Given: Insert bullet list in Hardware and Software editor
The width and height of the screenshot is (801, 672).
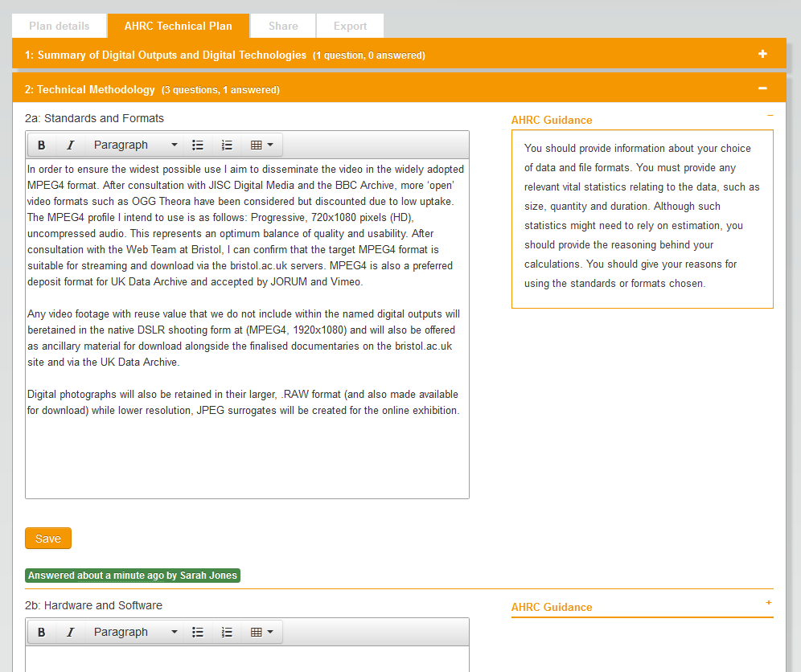Looking at the screenshot, I should point(198,633).
